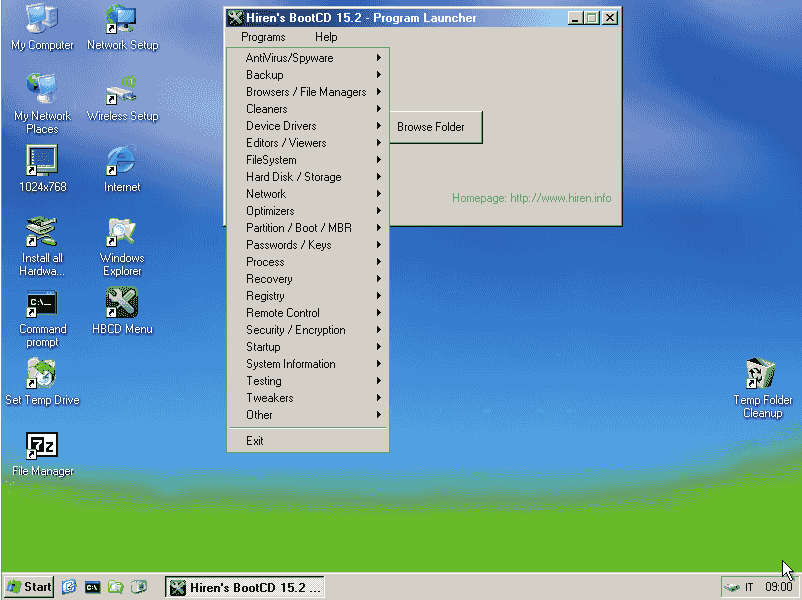Viewport: 802px width, 600px height.
Task: Open taskbar quick-launch command prompt icon
Action: click(x=93, y=587)
